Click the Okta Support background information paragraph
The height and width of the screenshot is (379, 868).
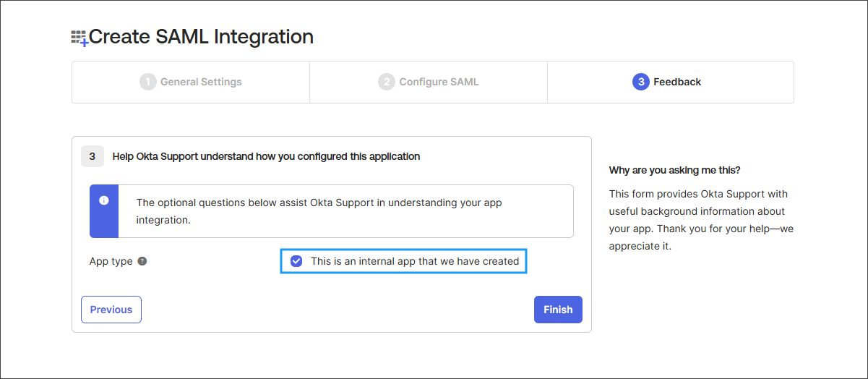[x=701, y=220]
